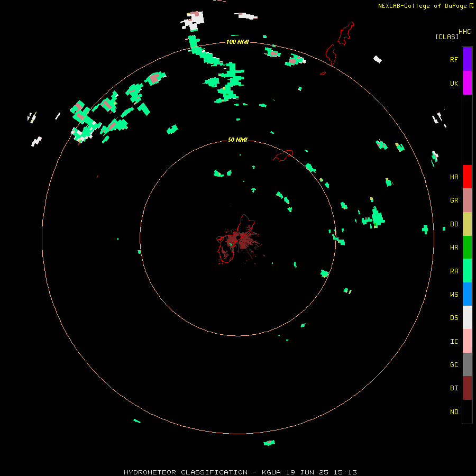This screenshot has width=476, height=476.
Task: Click the RF purple legend swatch
Action: pos(467,59)
